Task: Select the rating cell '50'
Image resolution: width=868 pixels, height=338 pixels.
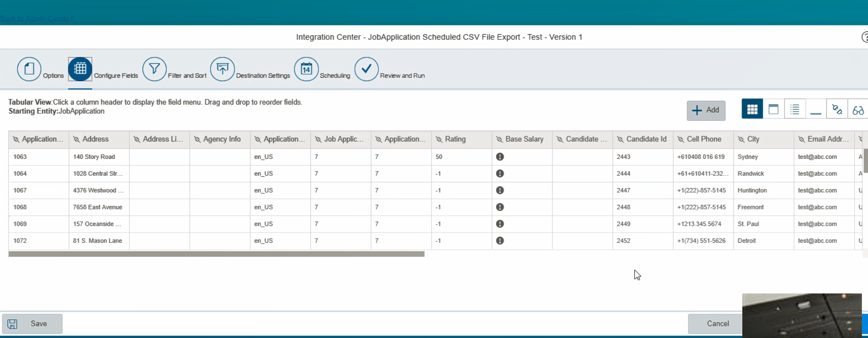Action: click(462, 157)
